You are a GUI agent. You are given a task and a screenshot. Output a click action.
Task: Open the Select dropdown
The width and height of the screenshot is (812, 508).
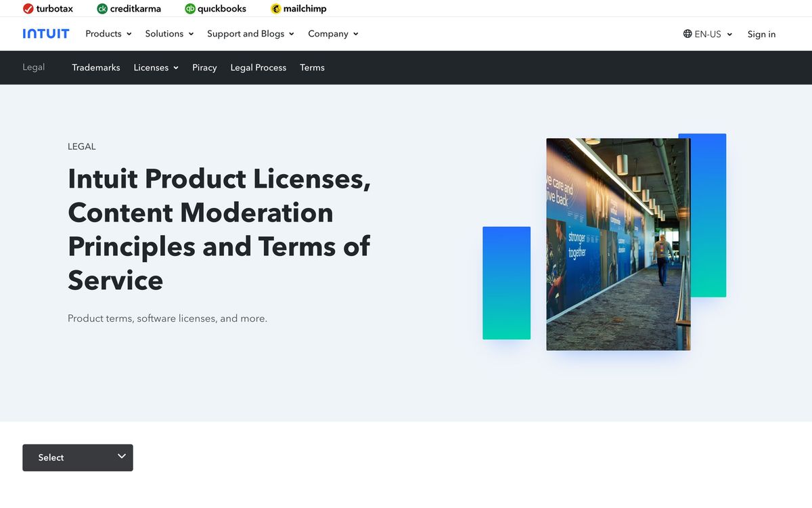[x=78, y=458]
